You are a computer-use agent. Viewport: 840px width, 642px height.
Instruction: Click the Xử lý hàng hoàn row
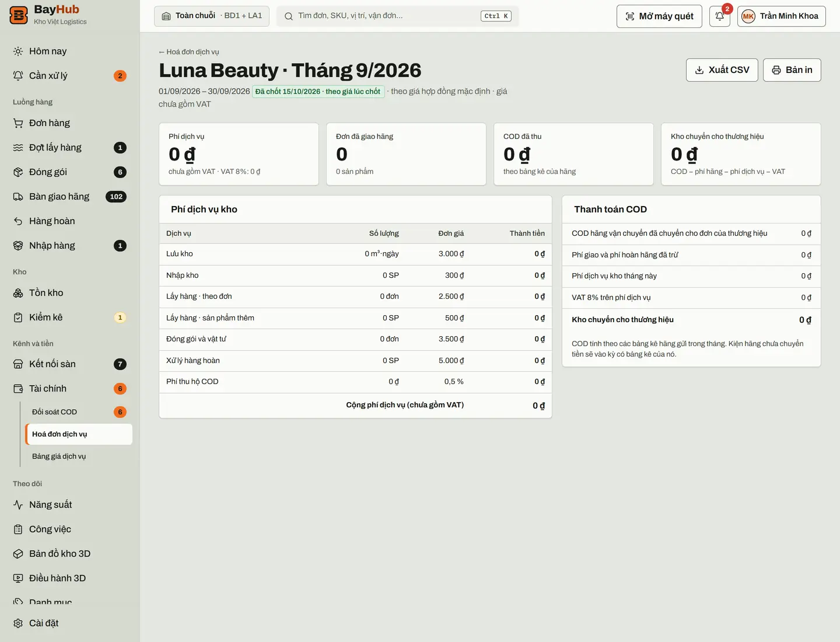click(x=355, y=361)
